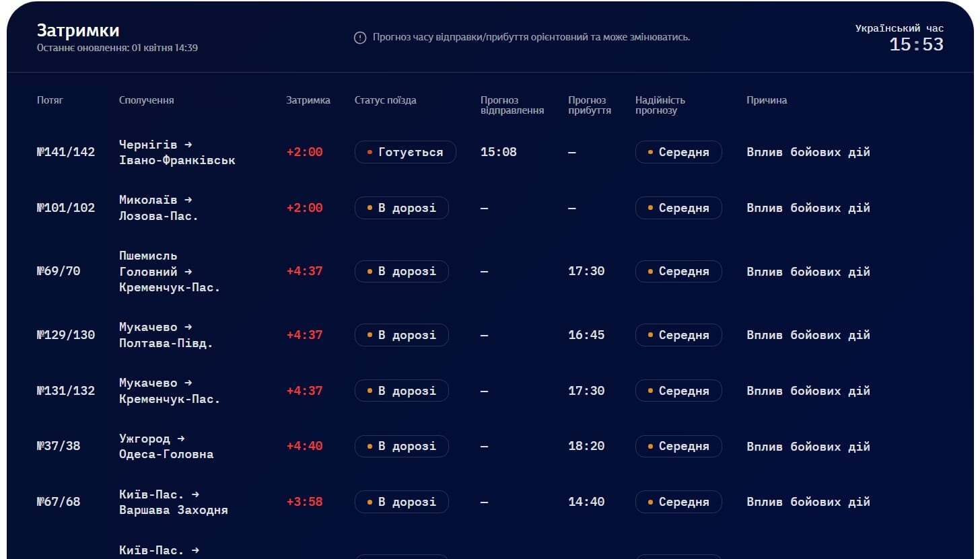The width and height of the screenshot is (980, 559).
Task: Select the +4:40 delay for train №37/38
Action: [304, 446]
